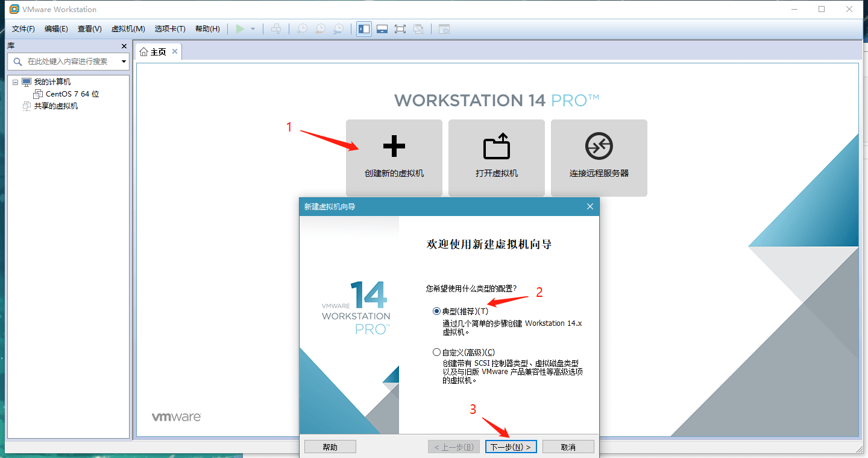
Task: Click the 下一步(N) button
Action: coord(511,447)
